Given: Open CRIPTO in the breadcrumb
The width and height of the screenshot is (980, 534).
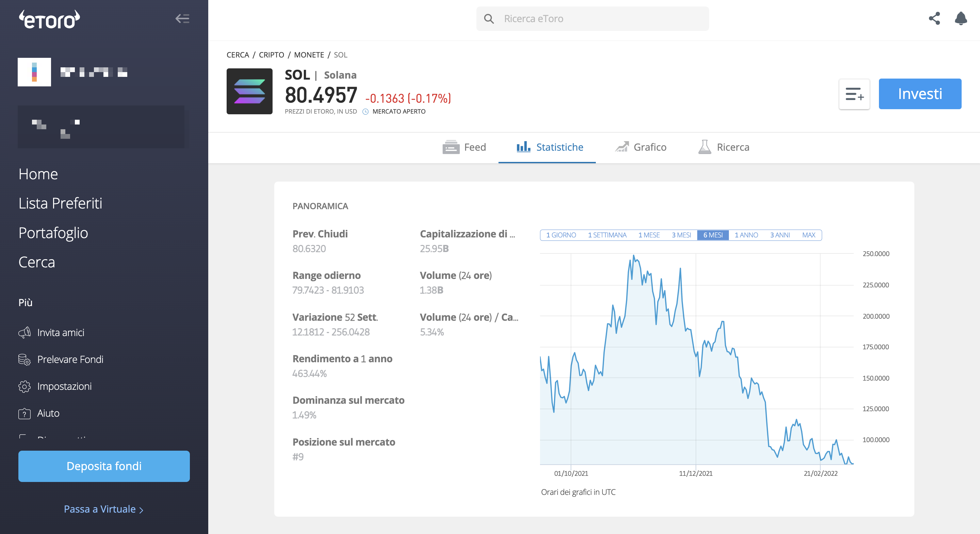Looking at the screenshot, I should point(271,55).
